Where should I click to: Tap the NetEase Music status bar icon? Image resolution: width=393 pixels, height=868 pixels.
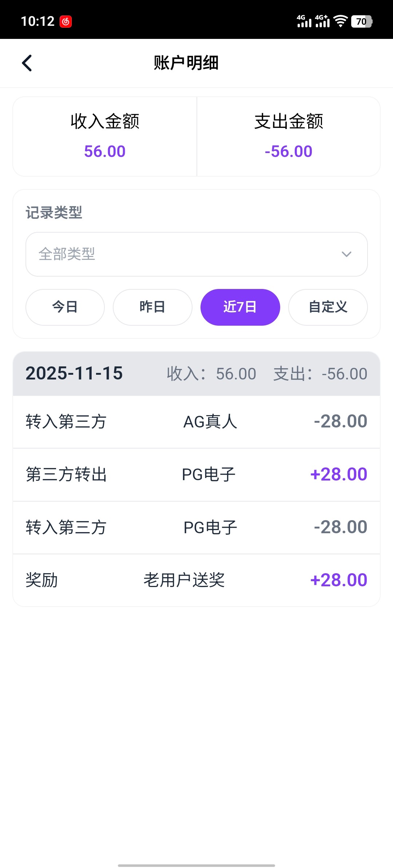(66, 22)
